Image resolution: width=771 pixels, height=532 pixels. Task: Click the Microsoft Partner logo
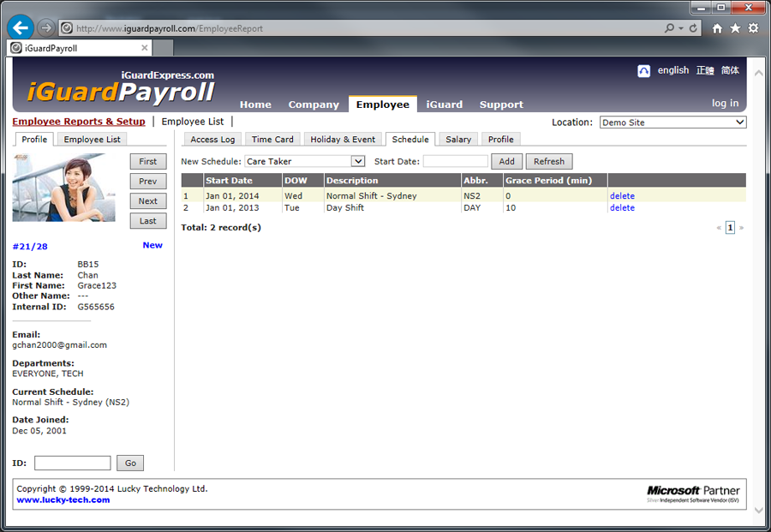(693, 493)
